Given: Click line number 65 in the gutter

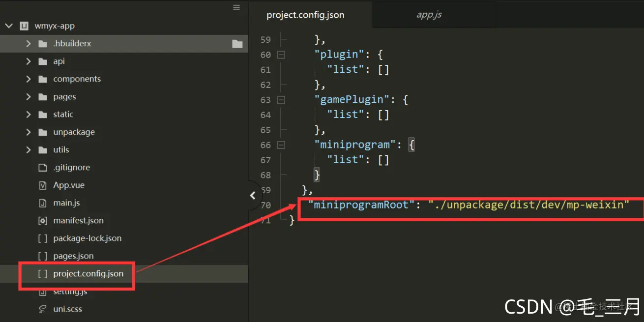Looking at the screenshot, I should point(265,130).
